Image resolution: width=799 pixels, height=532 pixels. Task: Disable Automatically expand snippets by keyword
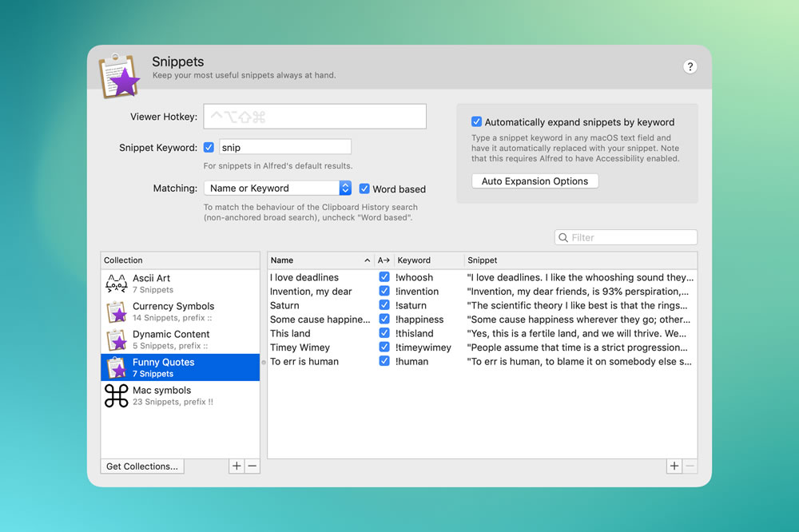[x=476, y=121]
